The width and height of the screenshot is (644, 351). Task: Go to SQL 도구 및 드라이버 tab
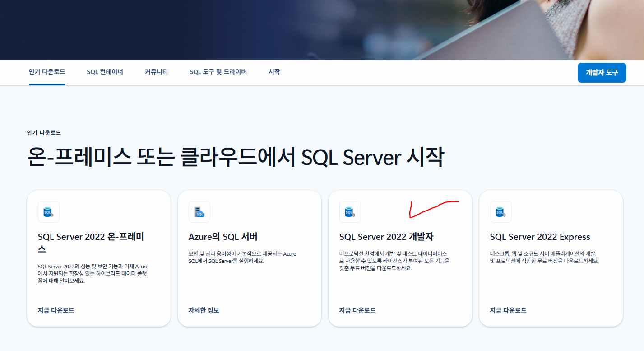pos(218,72)
